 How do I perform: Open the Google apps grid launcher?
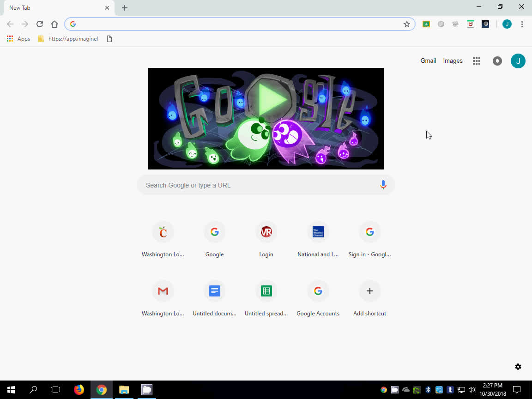(477, 61)
